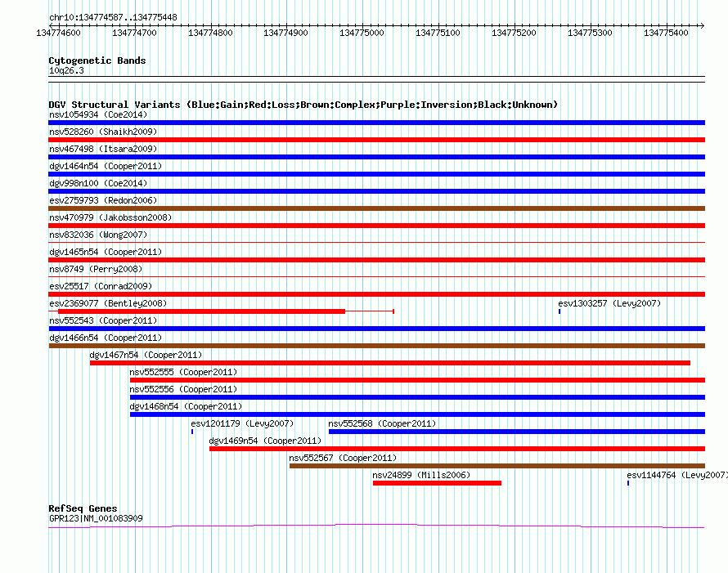Click the brown dgv1466n54 (Cooper2011) bar
Image resolution: width=728 pixels, height=573 pixels.
pyautogui.click(x=376, y=346)
